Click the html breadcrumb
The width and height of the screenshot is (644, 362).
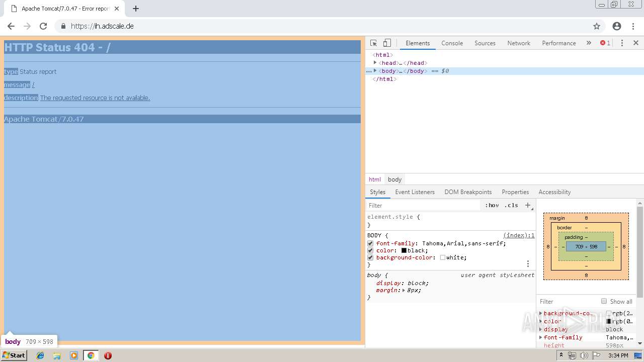click(x=375, y=179)
